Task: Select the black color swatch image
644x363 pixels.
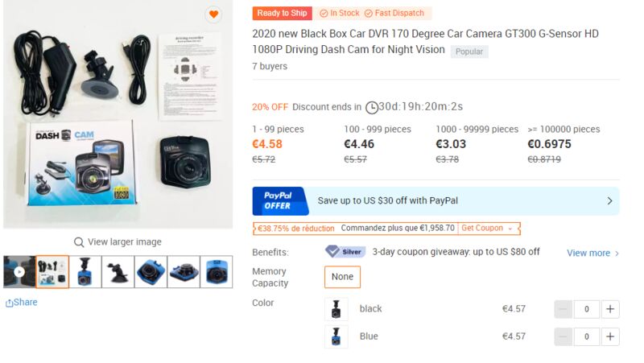Action: (336, 309)
